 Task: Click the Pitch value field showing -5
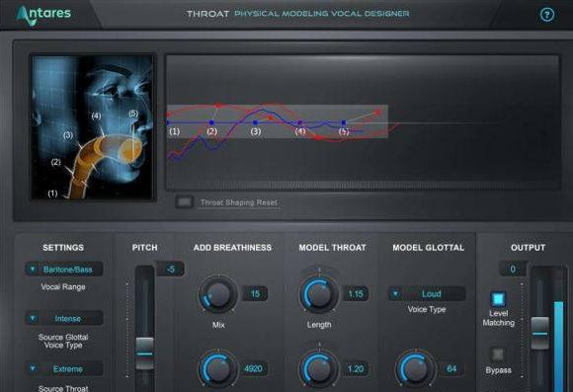(171, 270)
